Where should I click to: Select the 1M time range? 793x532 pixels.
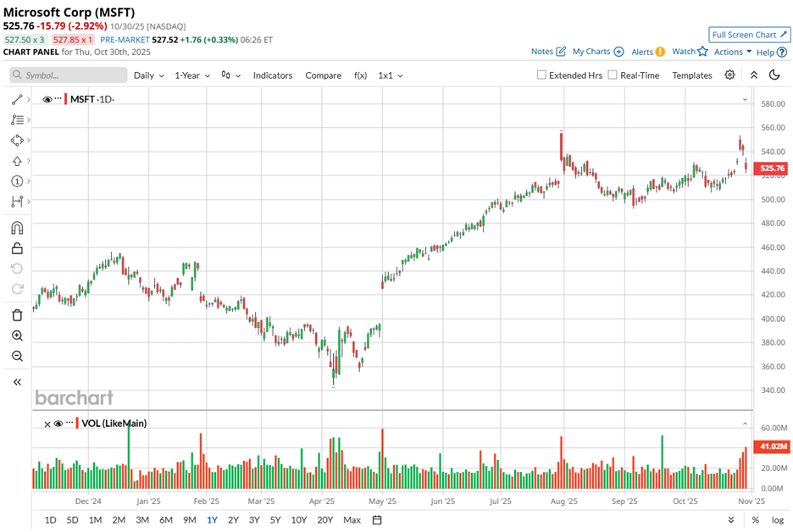95,520
